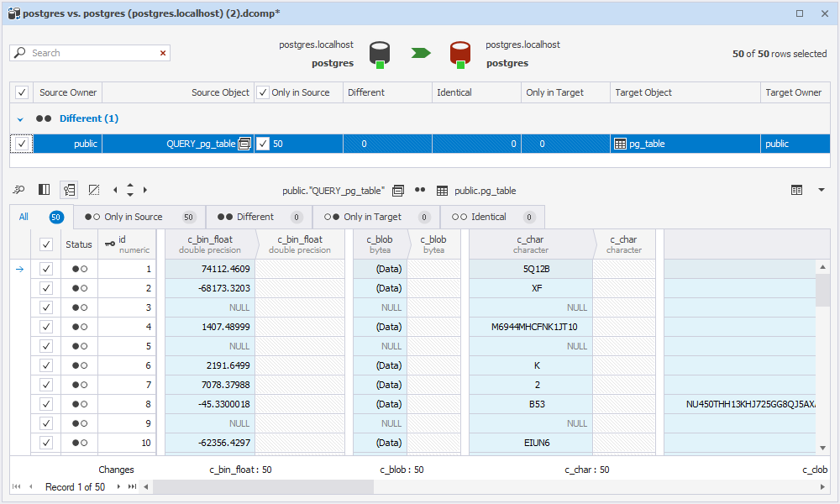Click the key icon in id column header
840x504 pixels.
pyautogui.click(x=110, y=244)
